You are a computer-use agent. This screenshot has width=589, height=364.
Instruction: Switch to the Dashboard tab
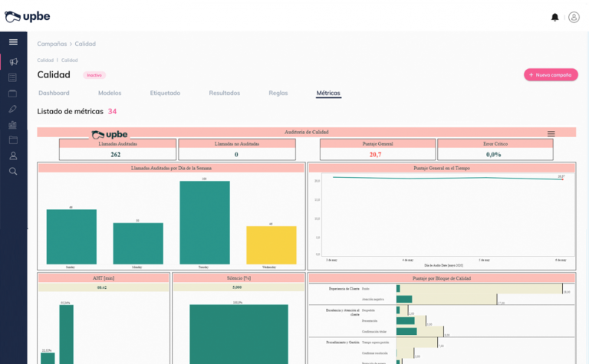tap(54, 93)
